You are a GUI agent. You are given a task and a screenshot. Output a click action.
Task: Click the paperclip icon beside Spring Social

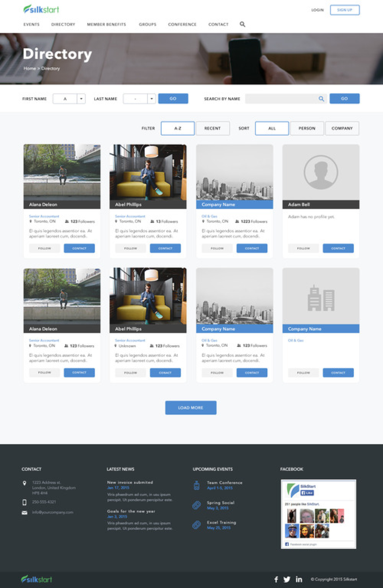[197, 504]
